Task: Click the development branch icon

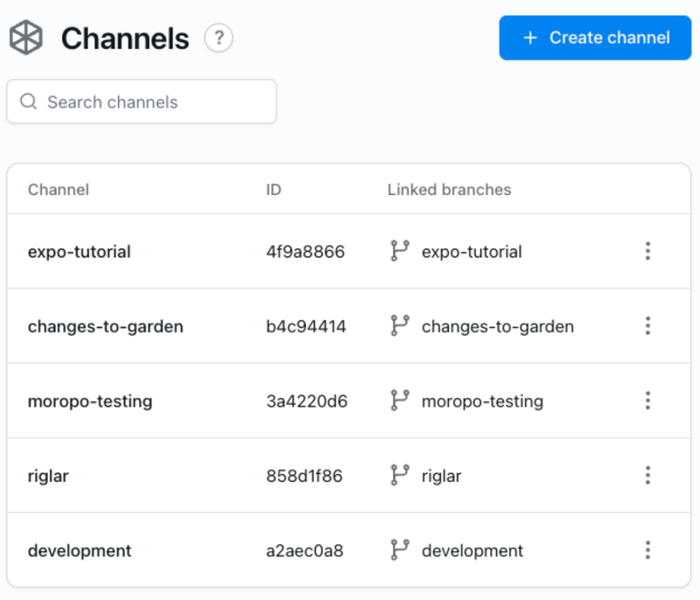Action: click(400, 550)
